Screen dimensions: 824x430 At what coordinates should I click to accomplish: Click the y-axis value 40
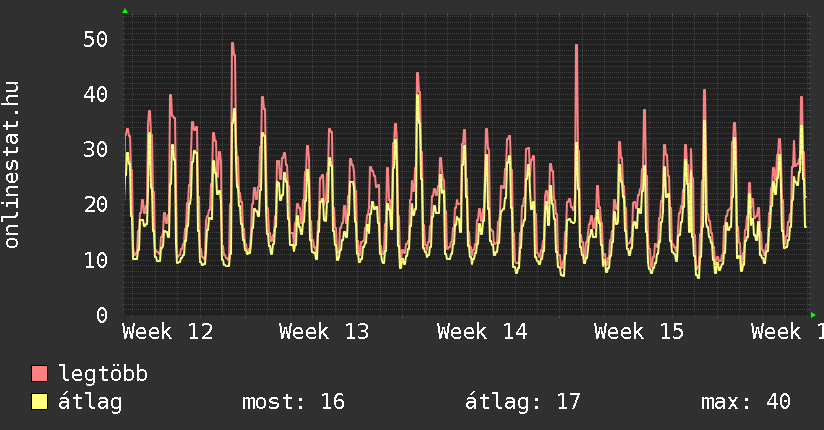[94, 95]
